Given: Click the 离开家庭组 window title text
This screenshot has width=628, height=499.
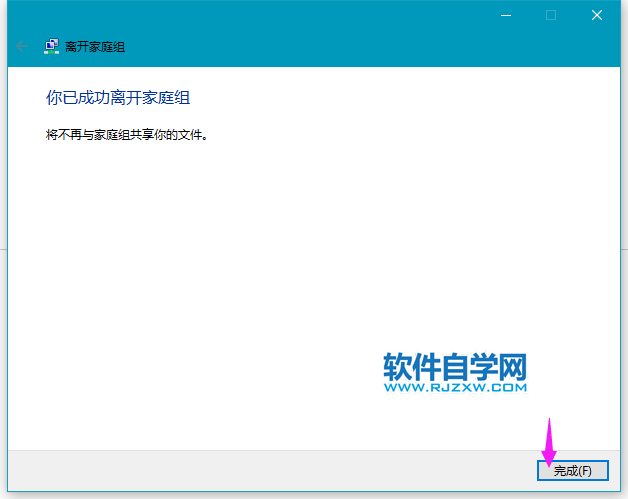Looking at the screenshot, I should click(x=95, y=47).
